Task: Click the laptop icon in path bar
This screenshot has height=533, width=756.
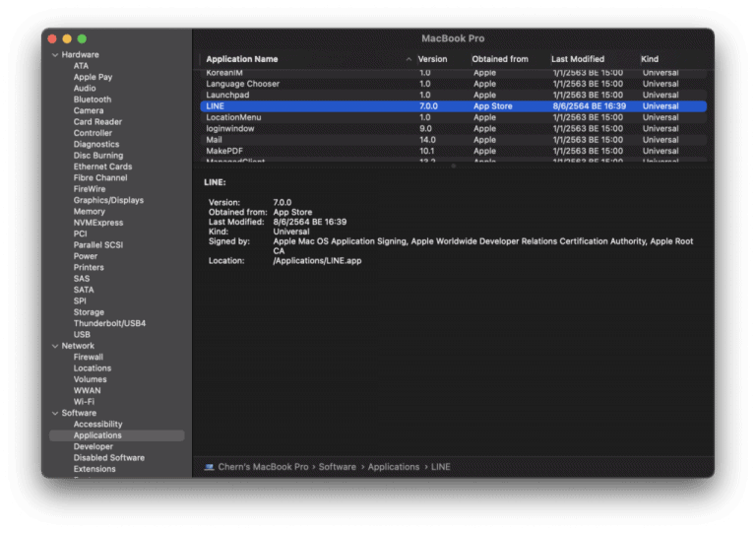Action: 210,467
